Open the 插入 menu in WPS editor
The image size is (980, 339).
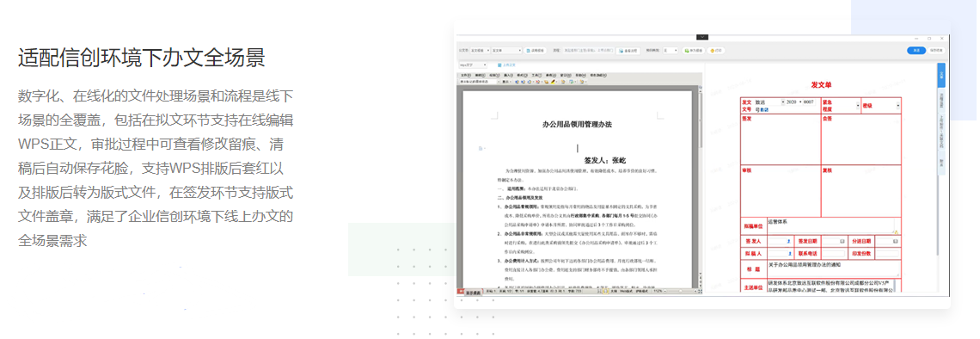508,75
